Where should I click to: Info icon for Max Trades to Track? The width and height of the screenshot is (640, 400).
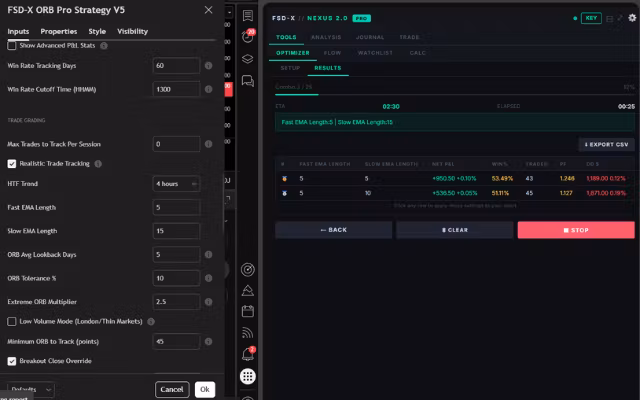[208, 144]
